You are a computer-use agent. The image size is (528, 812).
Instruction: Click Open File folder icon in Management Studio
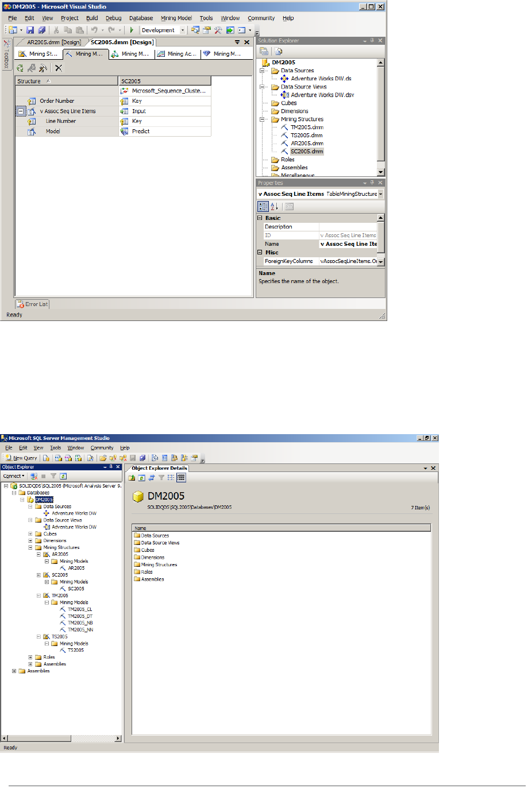point(103,458)
